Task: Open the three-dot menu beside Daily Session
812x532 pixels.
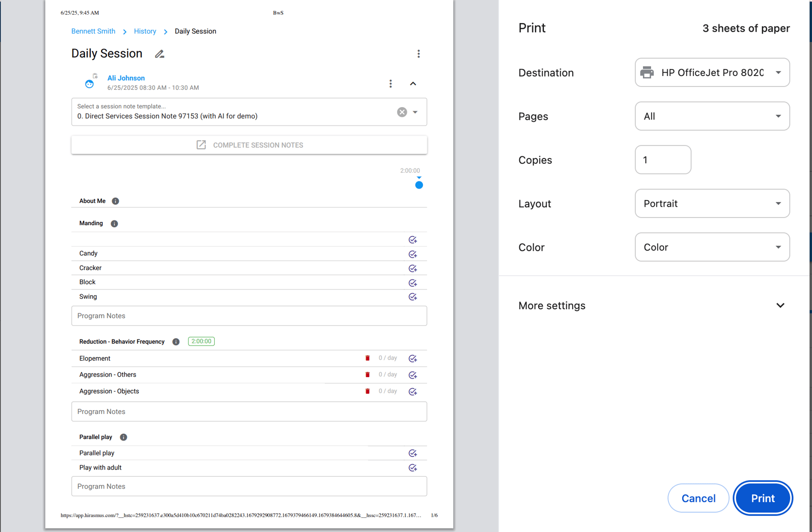Action: pos(418,54)
